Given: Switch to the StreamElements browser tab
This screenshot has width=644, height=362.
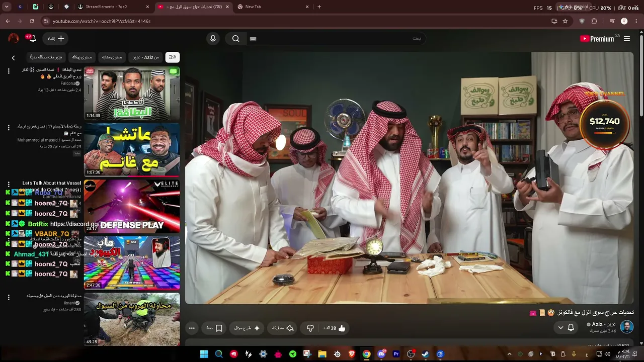Looking at the screenshot, I should tap(113, 7).
